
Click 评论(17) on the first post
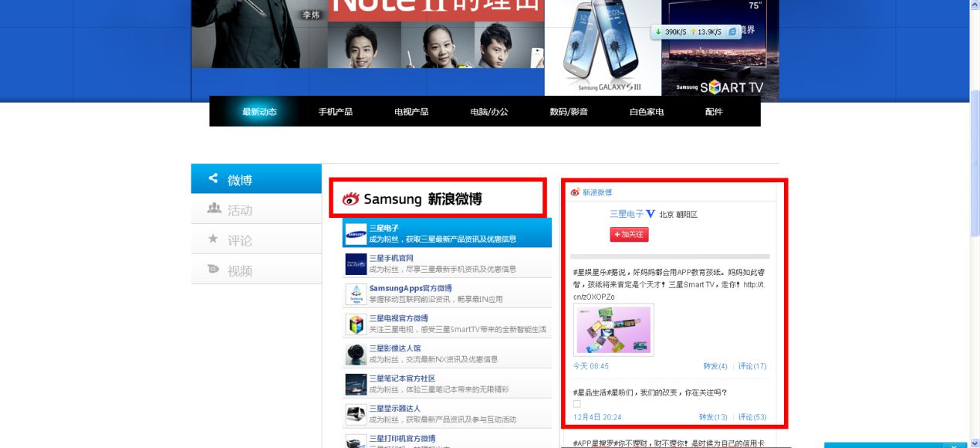click(x=752, y=366)
